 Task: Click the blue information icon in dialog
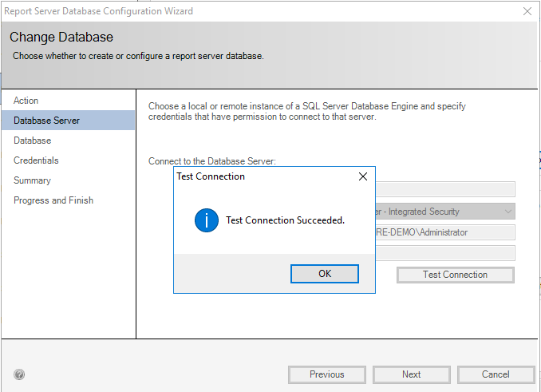click(x=207, y=220)
